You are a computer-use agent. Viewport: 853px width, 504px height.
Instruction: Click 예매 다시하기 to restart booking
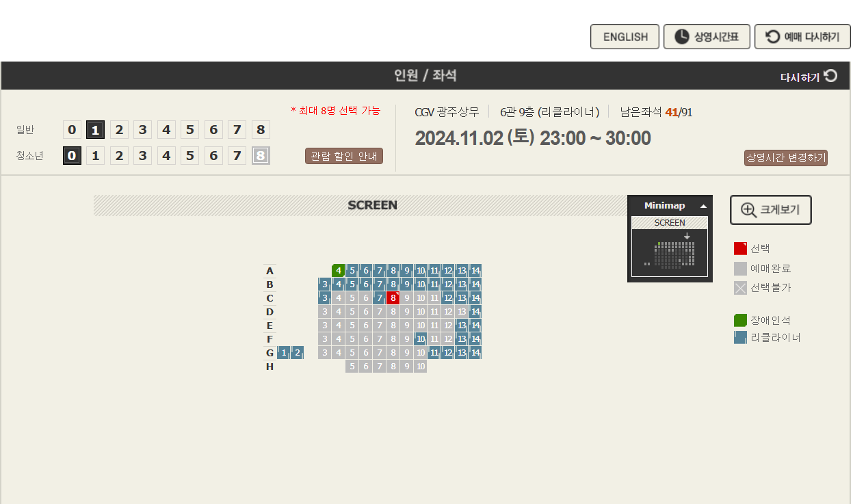click(x=802, y=37)
